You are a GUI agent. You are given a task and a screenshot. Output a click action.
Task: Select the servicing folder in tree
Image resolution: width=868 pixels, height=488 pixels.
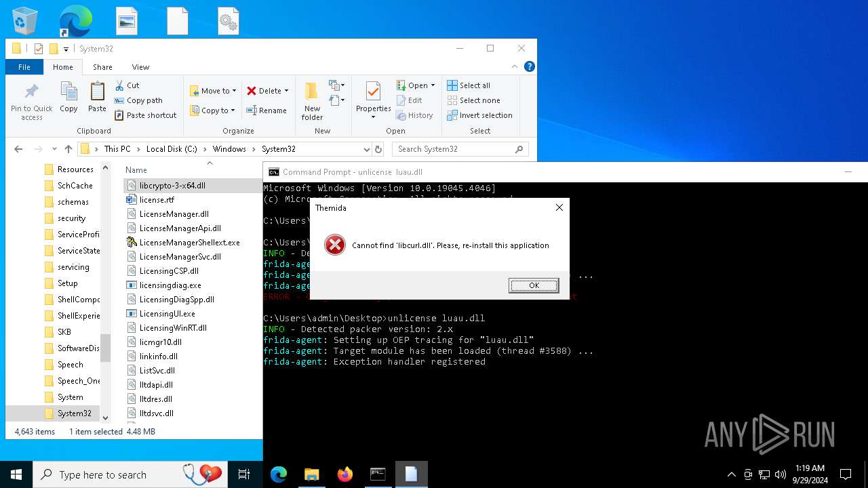coord(73,267)
